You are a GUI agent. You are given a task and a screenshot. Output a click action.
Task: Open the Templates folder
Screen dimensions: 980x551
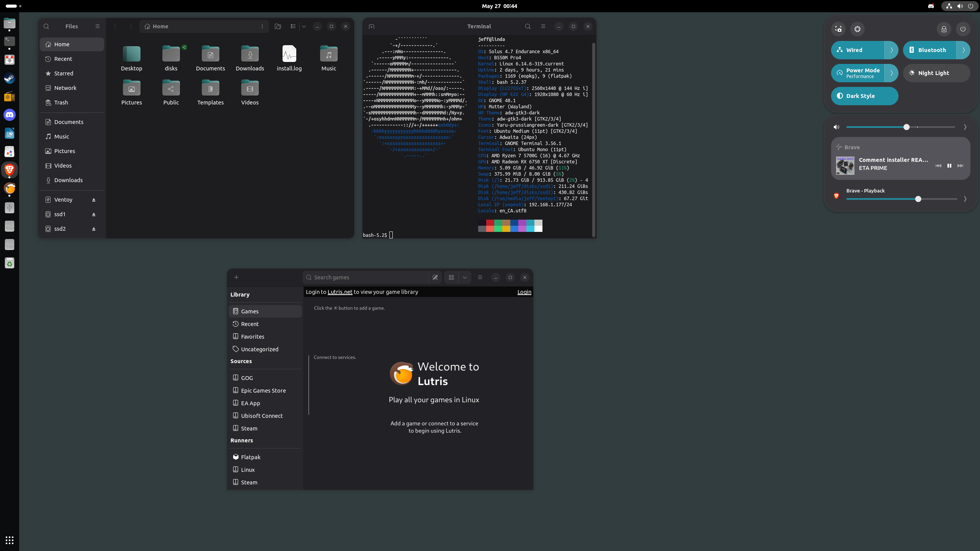point(210,92)
